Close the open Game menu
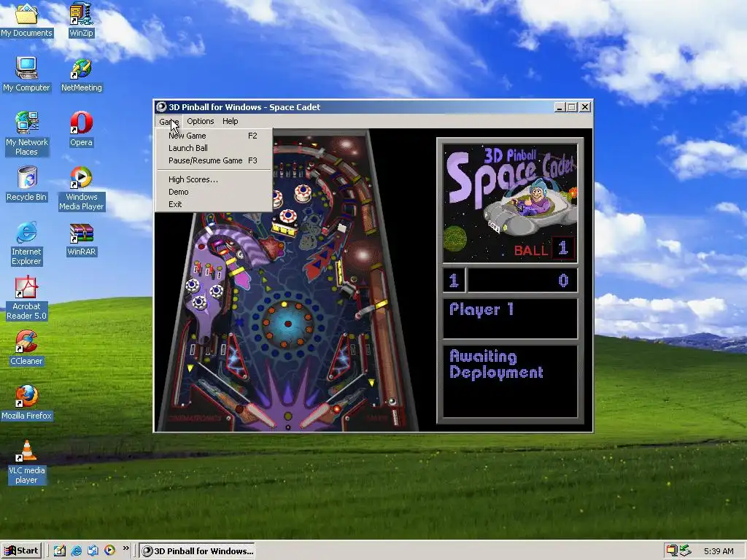Viewport: 747px width, 560px height. tap(169, 122)
